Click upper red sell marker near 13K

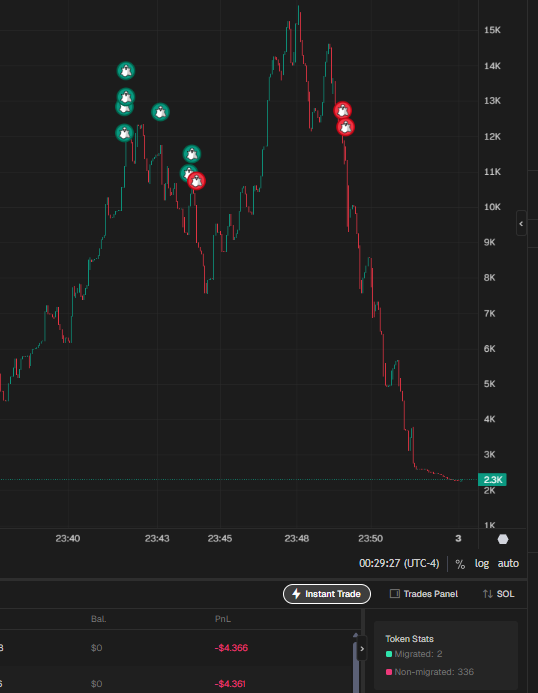click(343, 110)
